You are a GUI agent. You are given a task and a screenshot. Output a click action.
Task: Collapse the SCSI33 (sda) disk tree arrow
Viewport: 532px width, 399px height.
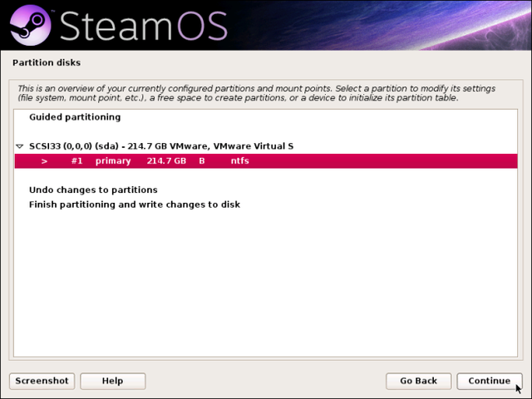coord(20,146)
